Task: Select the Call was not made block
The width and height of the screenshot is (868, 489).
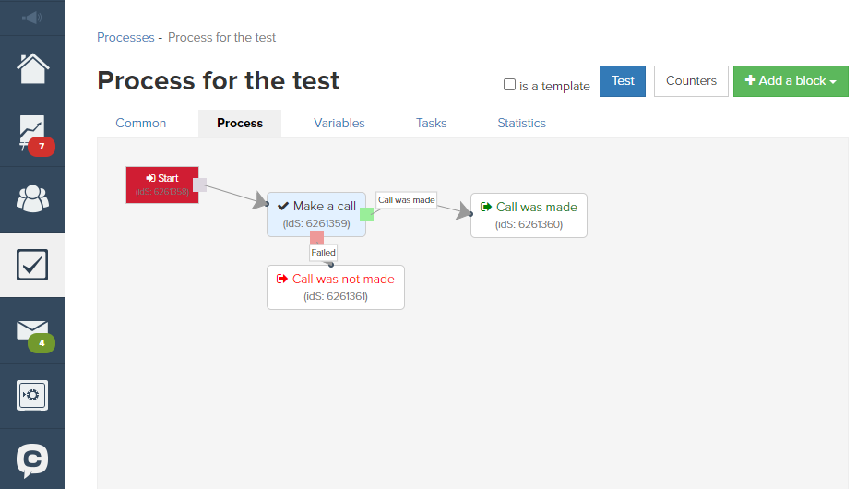Action: (336, 287)
